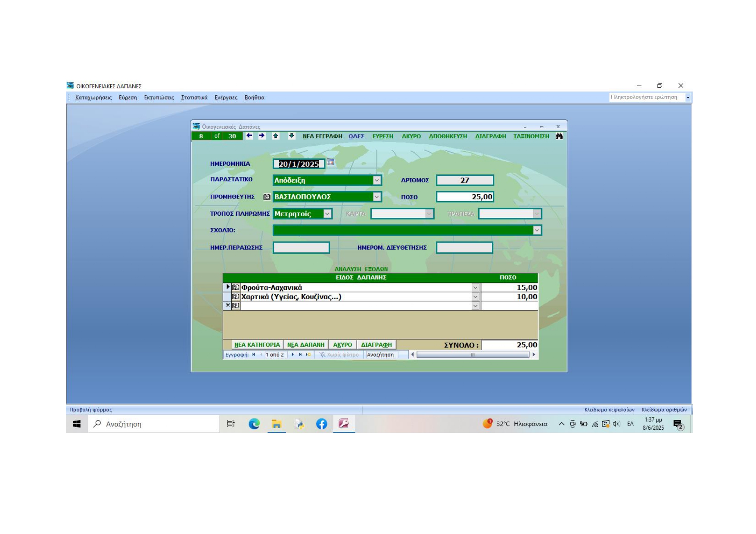Click the ΑΠΟΘΗΚΕΥΣΗ save button
756x534 pixels.
[448, 136]
